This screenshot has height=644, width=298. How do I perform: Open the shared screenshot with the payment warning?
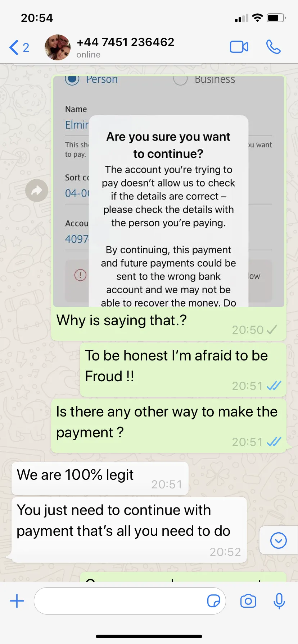pos(169,191)
